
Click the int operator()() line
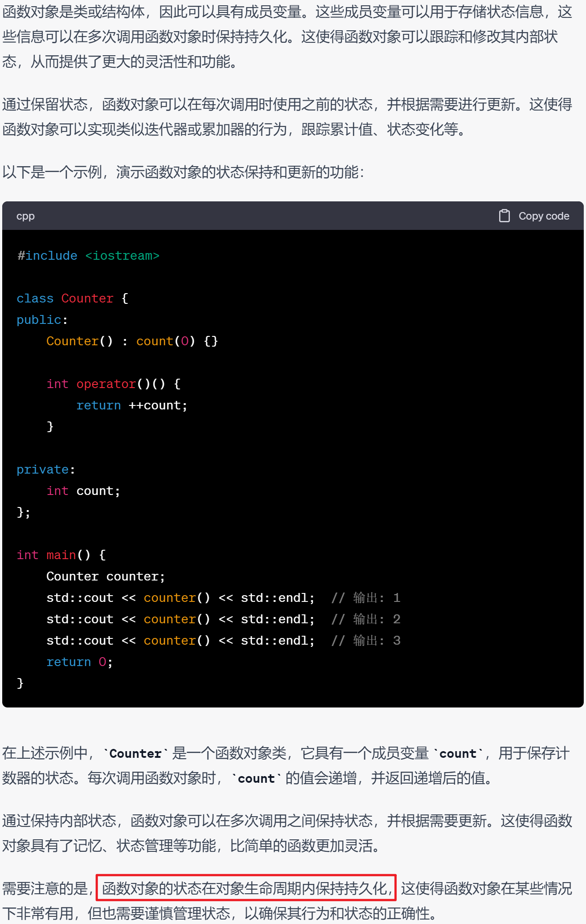click(x=114, y=384)
